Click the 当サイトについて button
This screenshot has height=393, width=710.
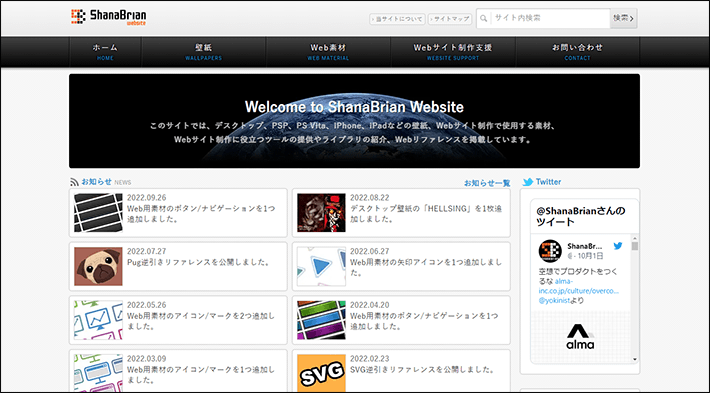click(x=397, y=19)
